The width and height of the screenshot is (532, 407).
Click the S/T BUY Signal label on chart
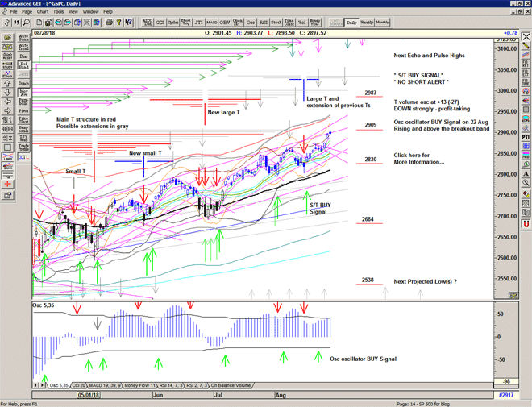(318, 208)
